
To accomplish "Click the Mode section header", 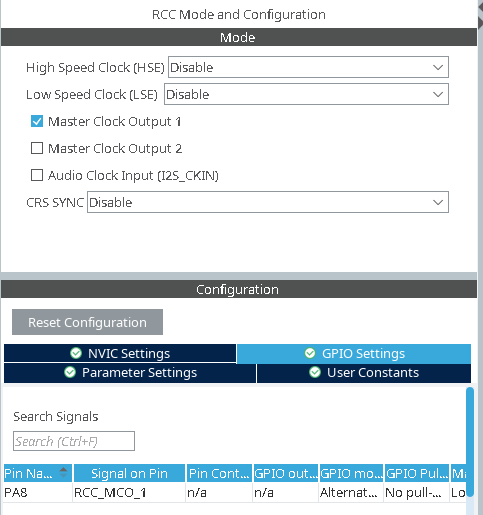I will coord(239,37).
